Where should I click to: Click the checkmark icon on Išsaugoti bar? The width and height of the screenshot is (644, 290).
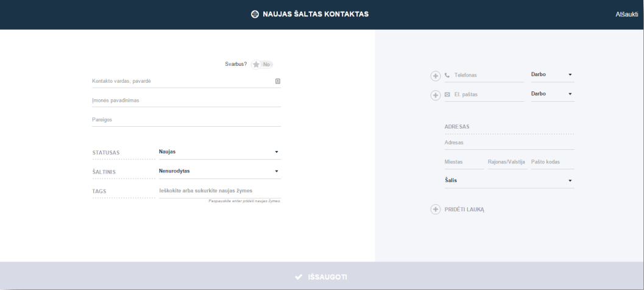click(x=299, y=277)
